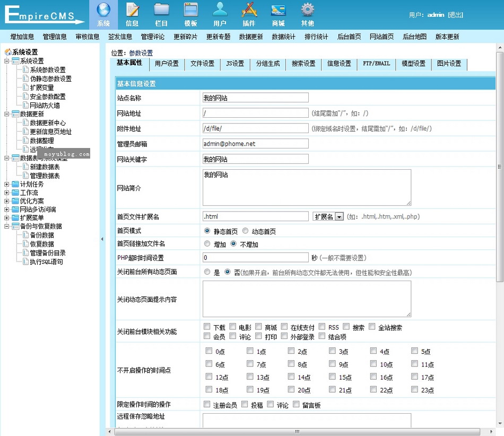Collapse the 数据表 tree node
Screen dimensions: 504x436
(x=6, y=158)
